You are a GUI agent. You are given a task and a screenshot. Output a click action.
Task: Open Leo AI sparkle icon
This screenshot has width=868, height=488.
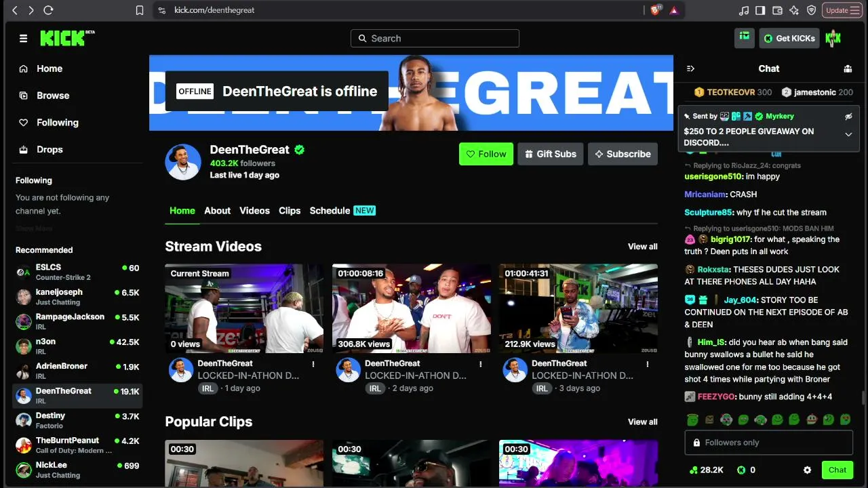point(794,10)
